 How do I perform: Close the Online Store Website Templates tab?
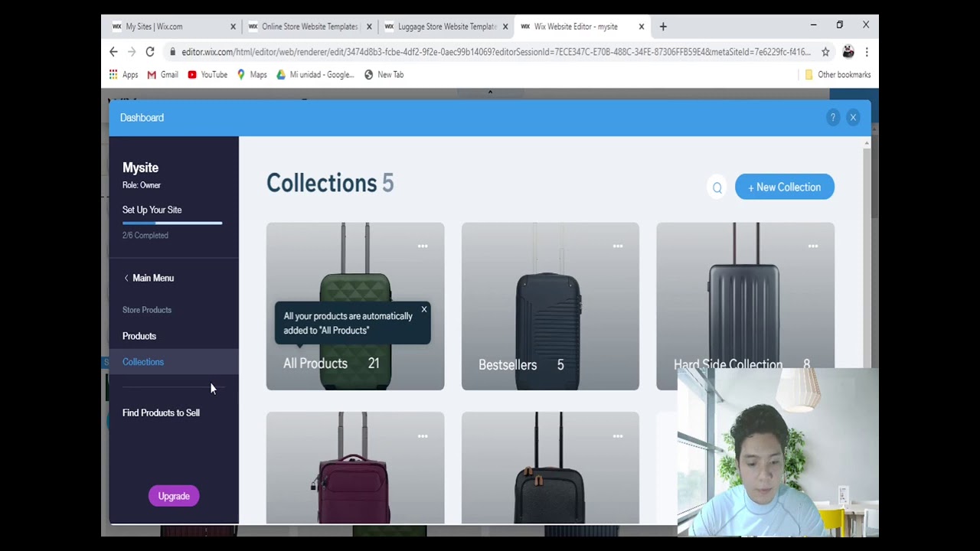tap(369, 26)
